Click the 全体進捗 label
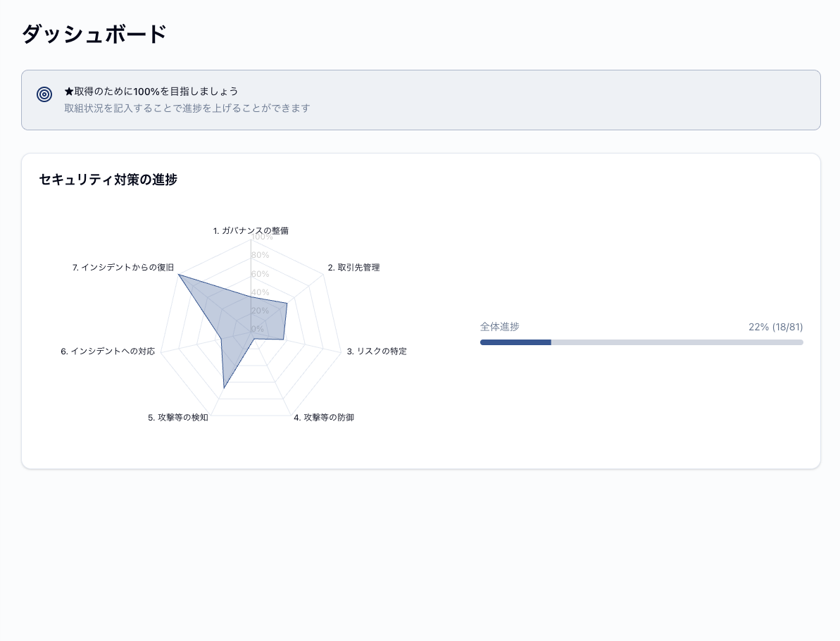 499,327
